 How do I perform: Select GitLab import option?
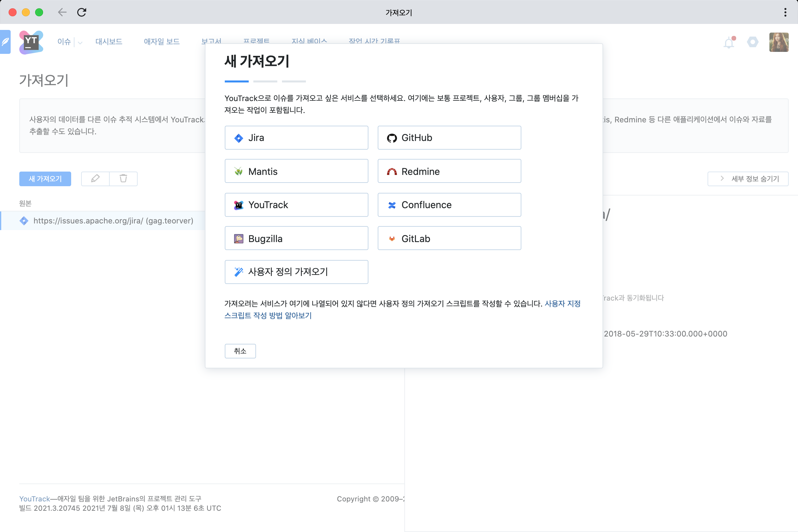click(449, 238)
